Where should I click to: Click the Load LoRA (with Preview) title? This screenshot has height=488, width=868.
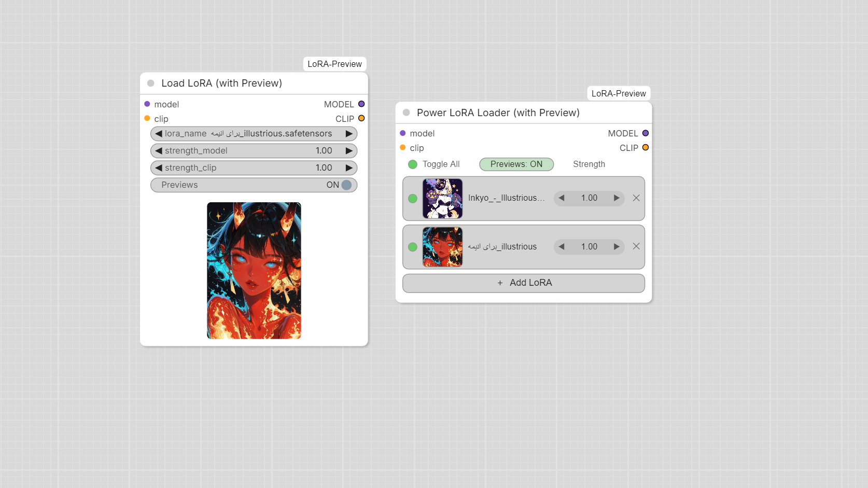point(222,83)
